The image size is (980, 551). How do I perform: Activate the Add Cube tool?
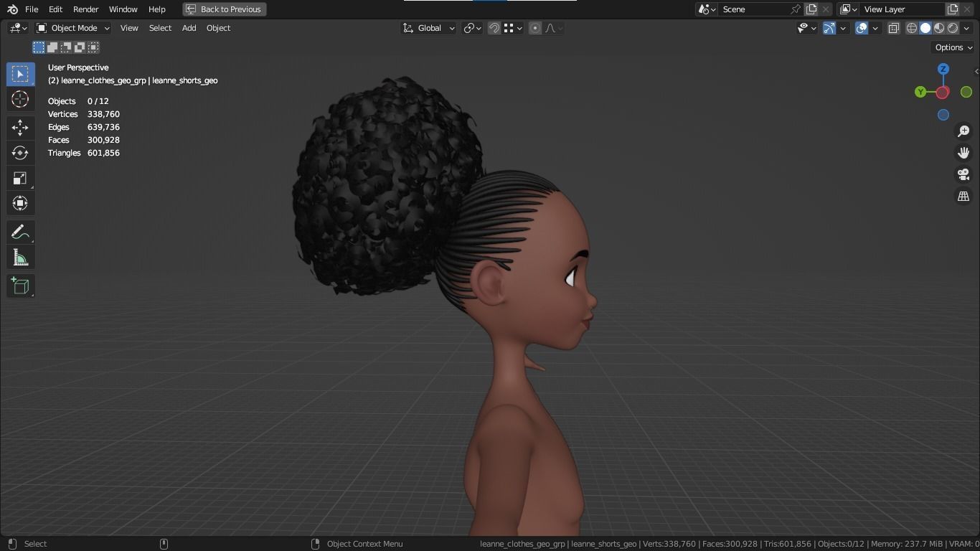[20, 286]
